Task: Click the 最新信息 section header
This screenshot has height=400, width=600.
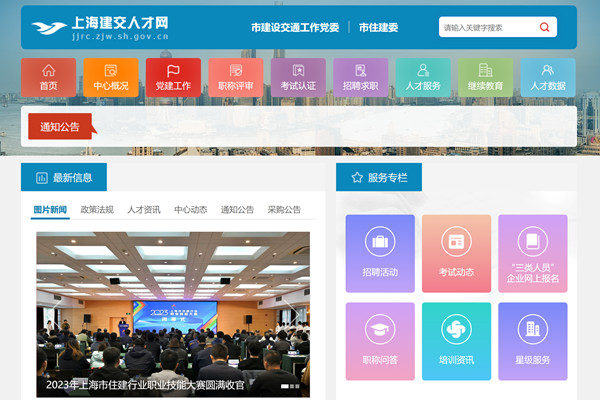Action: coord(64,177)
